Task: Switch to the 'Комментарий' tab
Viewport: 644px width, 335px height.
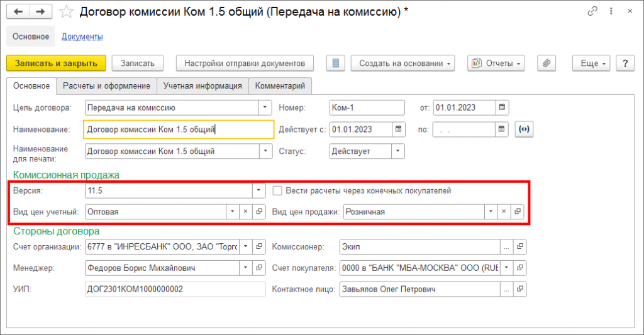Action: pyautogui.click(x=280, y=86)
